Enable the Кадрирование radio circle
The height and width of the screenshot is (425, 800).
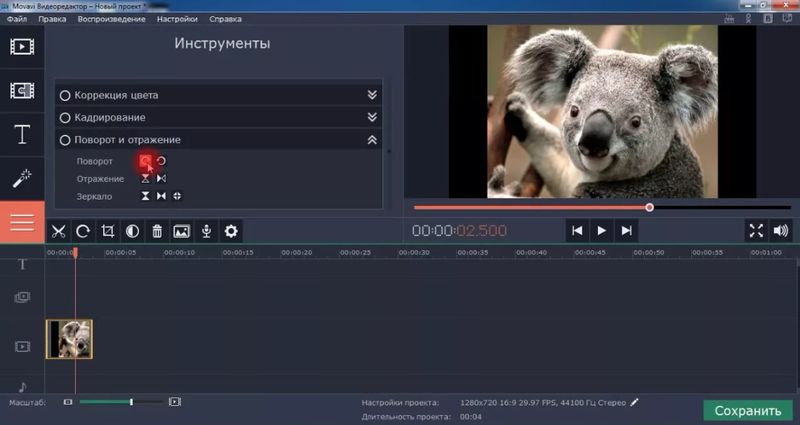(65, 118)
